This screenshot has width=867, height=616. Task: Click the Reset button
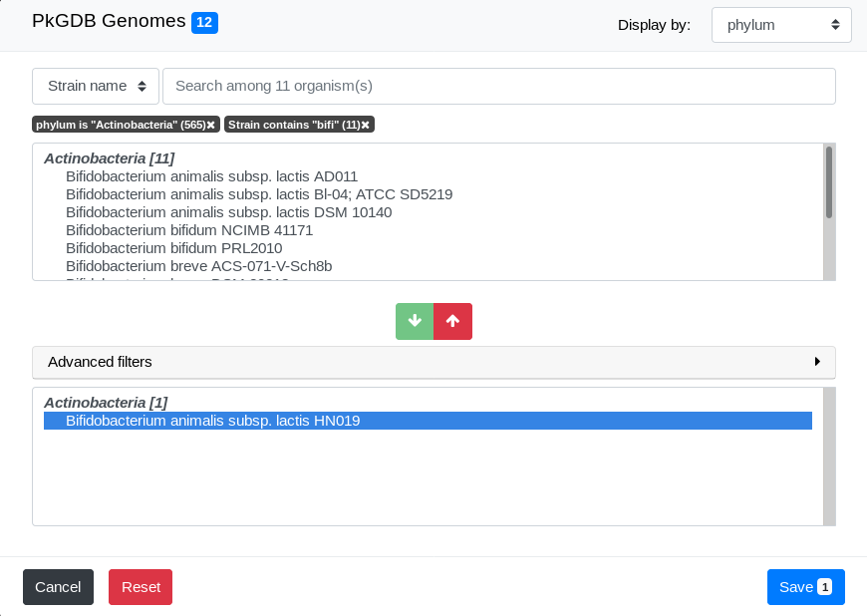tap(141, 587)
